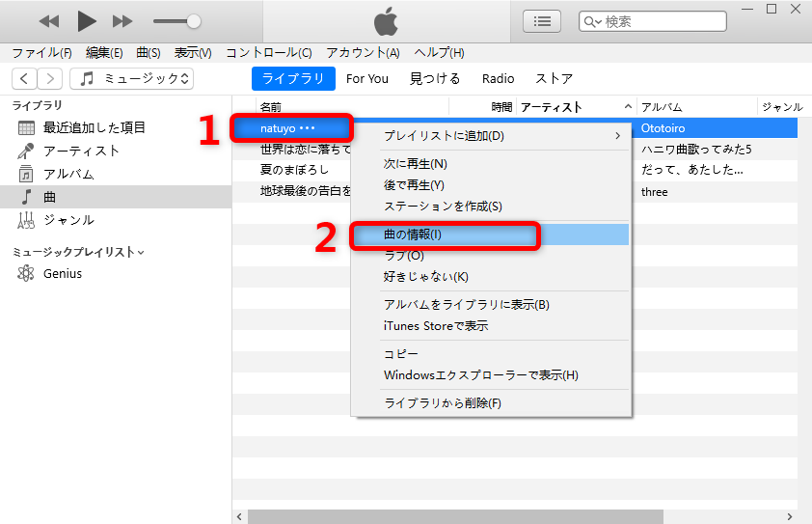Skip to next track with fast-forward button

pos(122,21)
